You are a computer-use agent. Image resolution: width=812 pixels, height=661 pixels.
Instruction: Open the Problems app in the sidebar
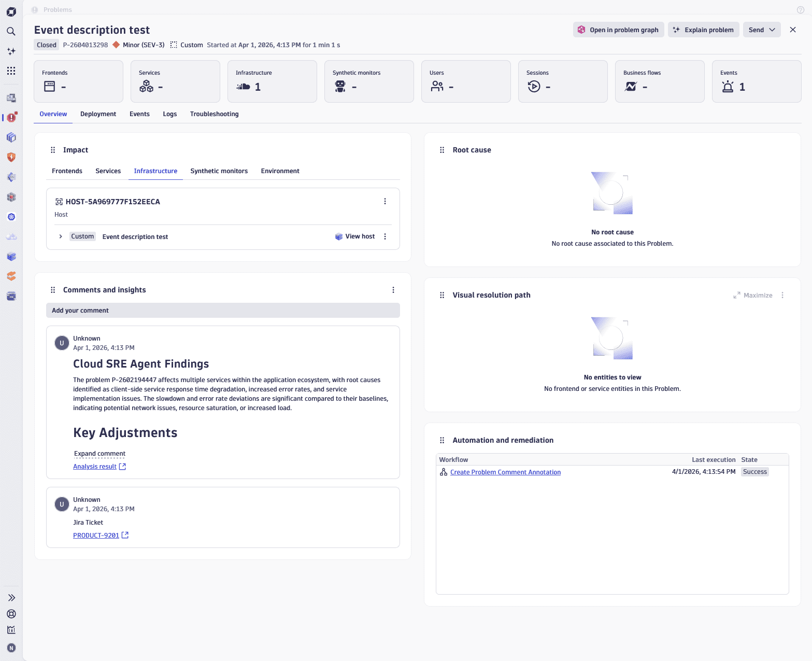[11, 118]
